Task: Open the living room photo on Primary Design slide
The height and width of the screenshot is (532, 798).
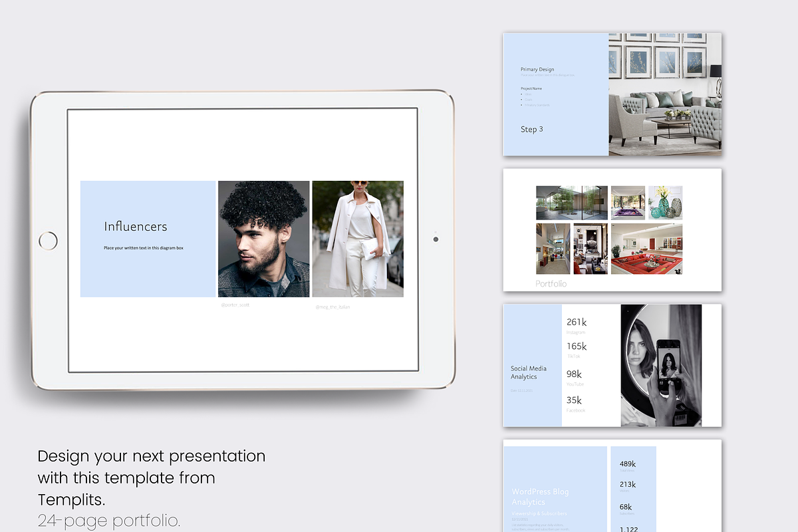Action: click(665, 94)
